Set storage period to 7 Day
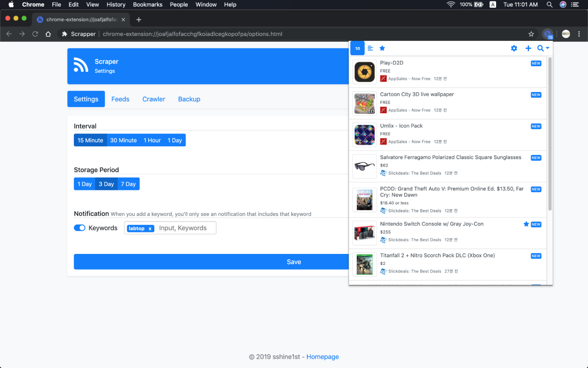Image resolution: width=588 pixels, height=368 pixels. (128, 184)
